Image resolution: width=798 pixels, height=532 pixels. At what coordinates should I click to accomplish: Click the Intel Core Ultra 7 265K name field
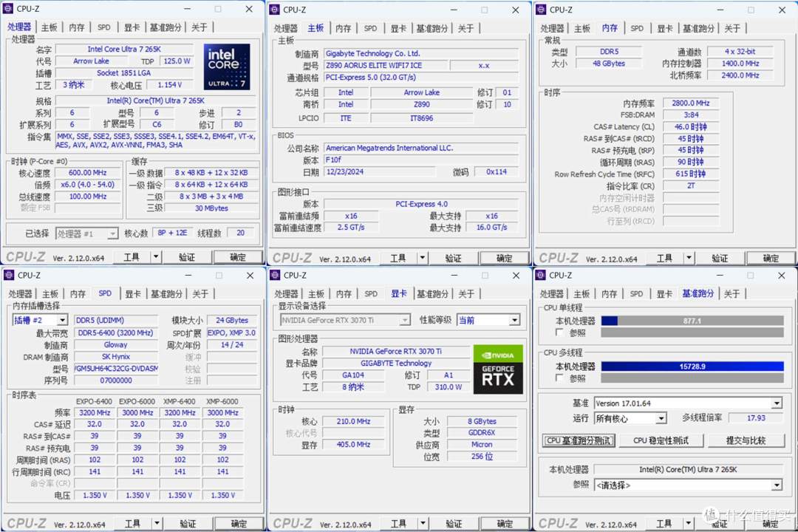coord(124,50)
